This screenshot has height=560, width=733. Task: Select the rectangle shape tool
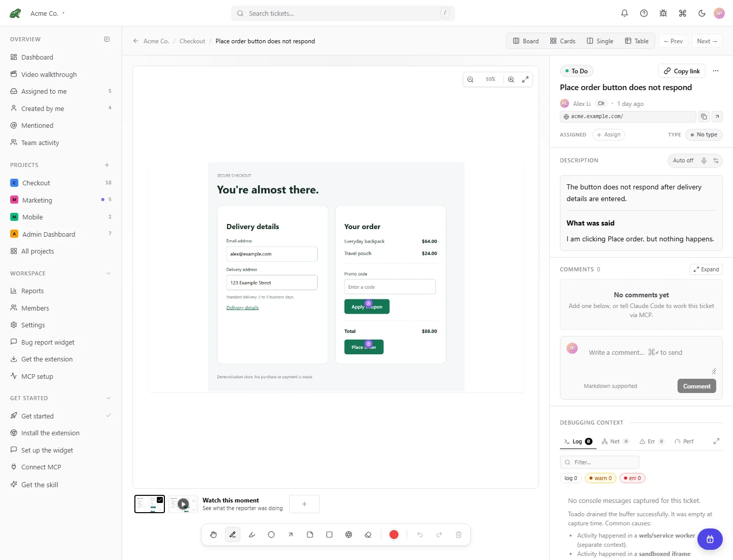coord(329,535)
